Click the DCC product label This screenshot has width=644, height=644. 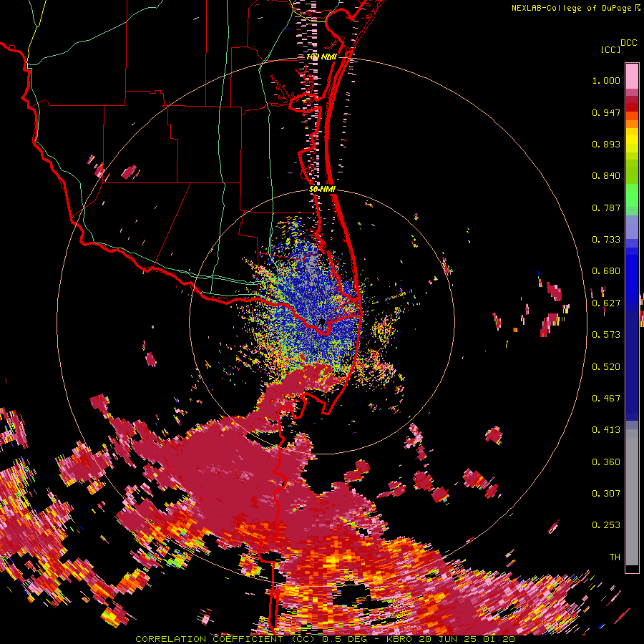coord(628,43)
